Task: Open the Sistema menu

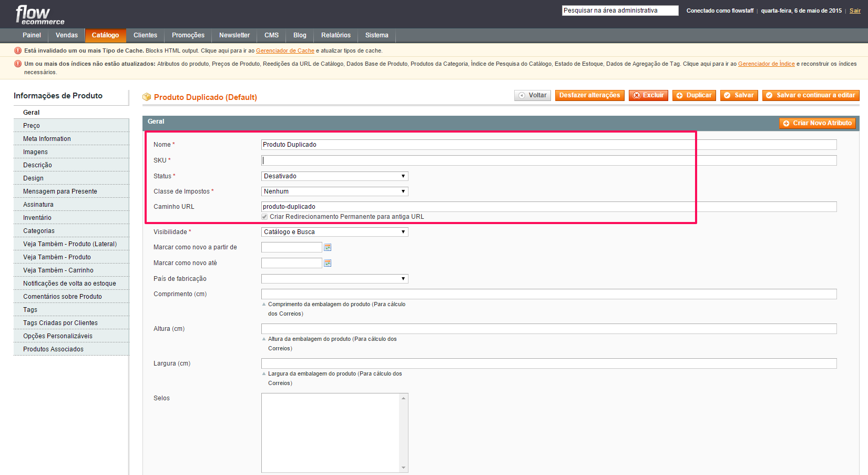Action: (x=377, y=35)
